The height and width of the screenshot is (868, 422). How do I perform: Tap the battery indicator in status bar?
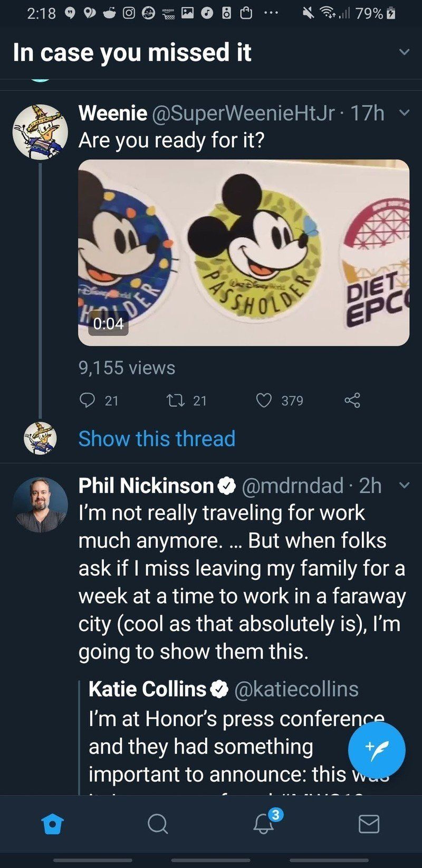pyautogui.click(x=391, y=13)
